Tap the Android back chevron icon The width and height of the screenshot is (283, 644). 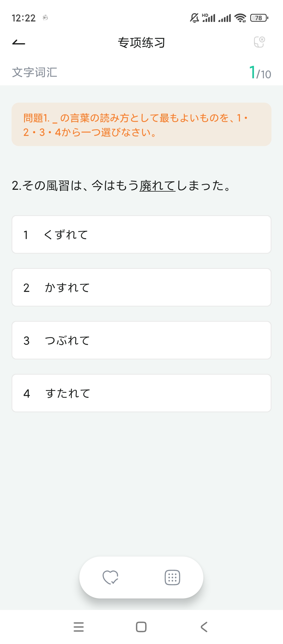tap(204, 627)
